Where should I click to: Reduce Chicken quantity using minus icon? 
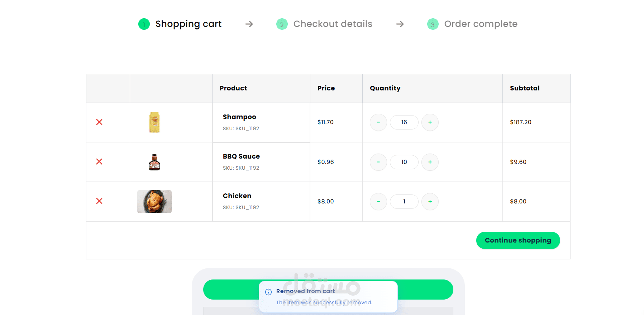click(x=378, y=202)
